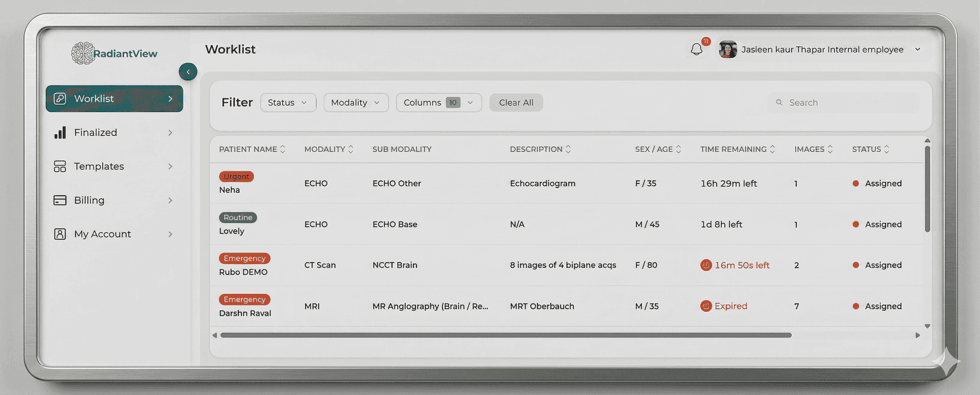The width and height of the screenshot is (980, 395).
Task: Click the red status dot in Neha row
Action: click(856, 183)
